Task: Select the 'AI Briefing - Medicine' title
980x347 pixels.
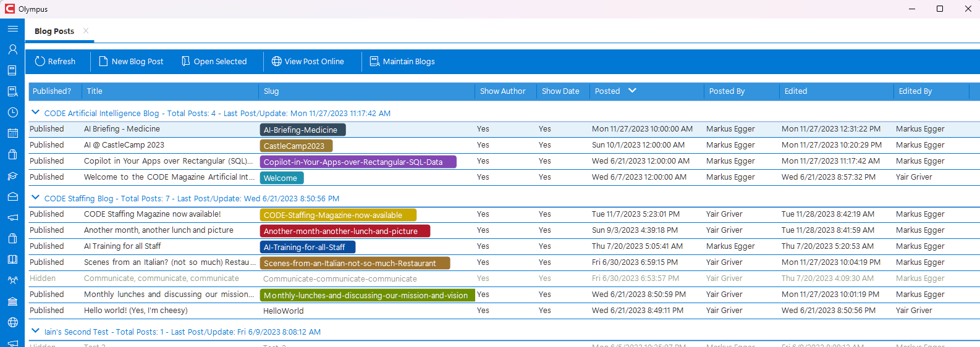Action: 122,128
